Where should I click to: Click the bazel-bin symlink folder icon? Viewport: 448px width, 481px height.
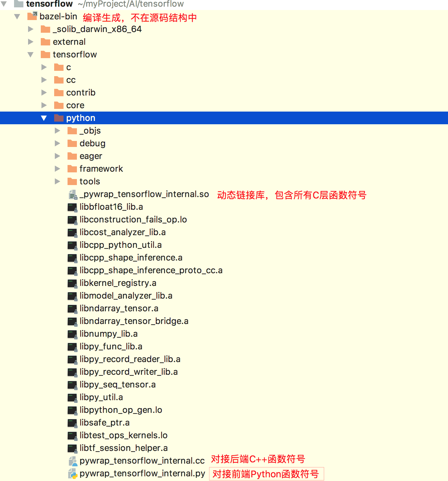tap(32, 16)
